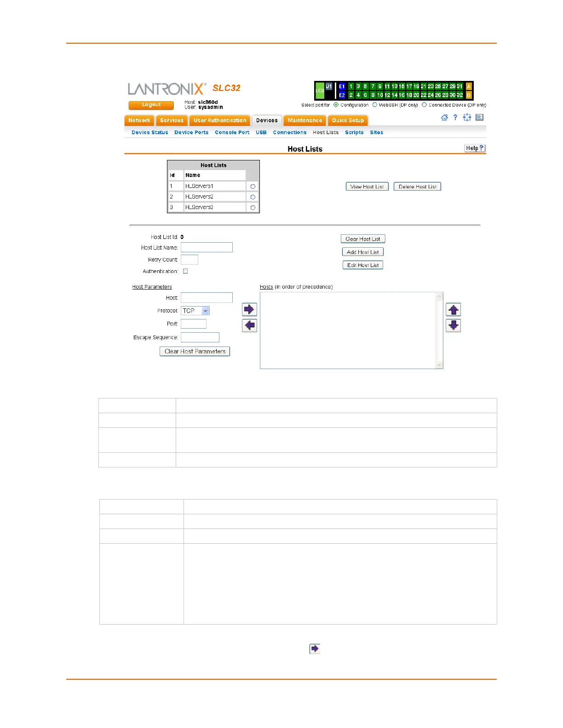Select device port 8
The height and width of the screenshot is (728, 563).
pos(373,95)
